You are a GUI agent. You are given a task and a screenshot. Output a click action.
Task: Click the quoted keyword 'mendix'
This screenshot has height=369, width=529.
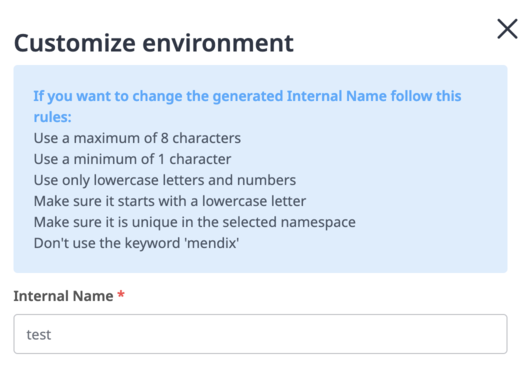click(x=212, y=243)
